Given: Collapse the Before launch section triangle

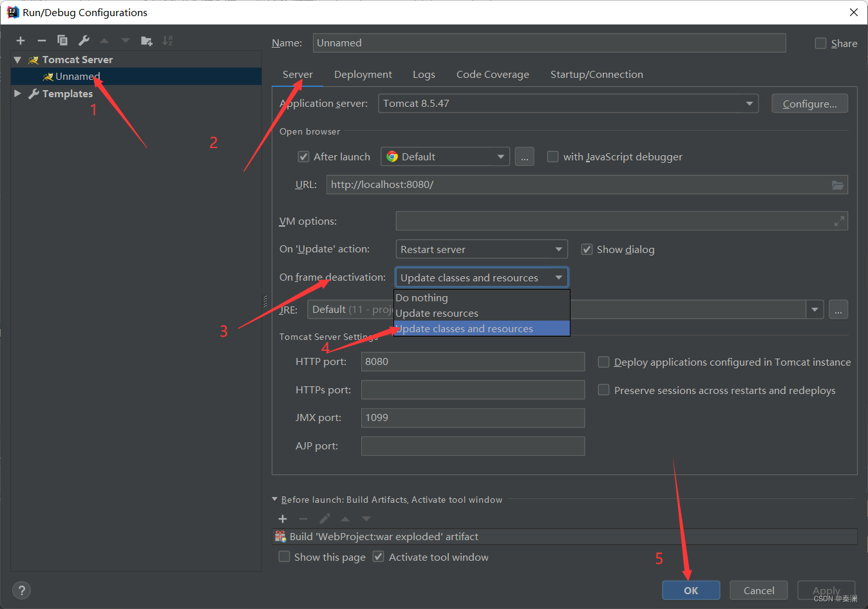Looking at the screenshot, I should [x=275, y=499].
